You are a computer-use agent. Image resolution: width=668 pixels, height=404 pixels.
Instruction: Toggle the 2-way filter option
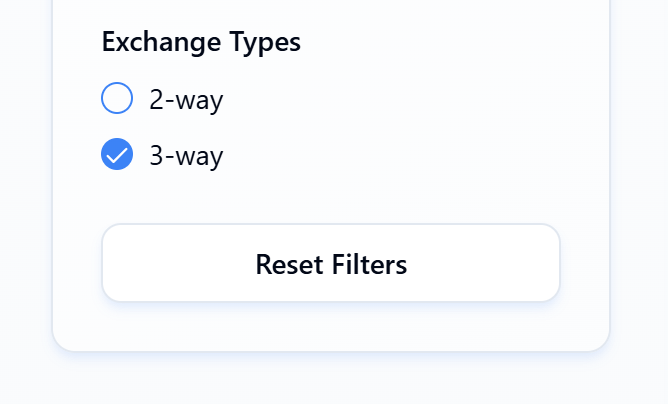point(117,99)
